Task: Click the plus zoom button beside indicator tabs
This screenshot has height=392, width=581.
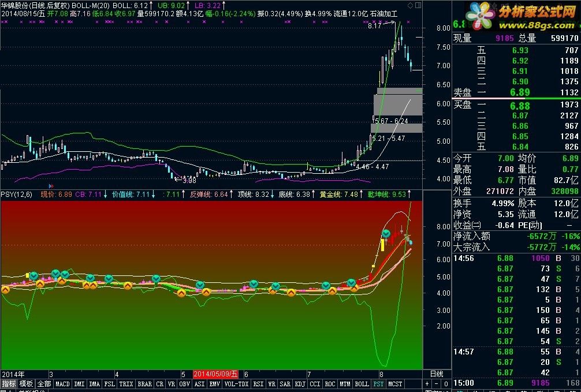Action: (427, 384)
